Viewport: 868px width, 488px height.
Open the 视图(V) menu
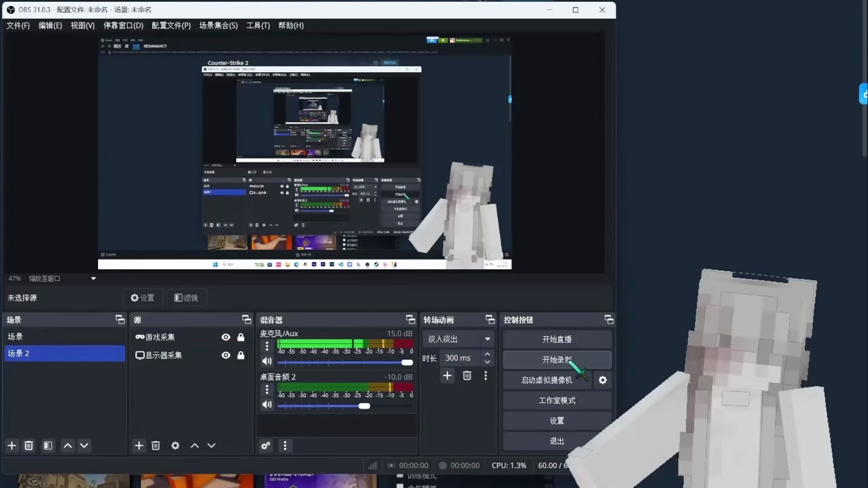(x=83, y=25)
